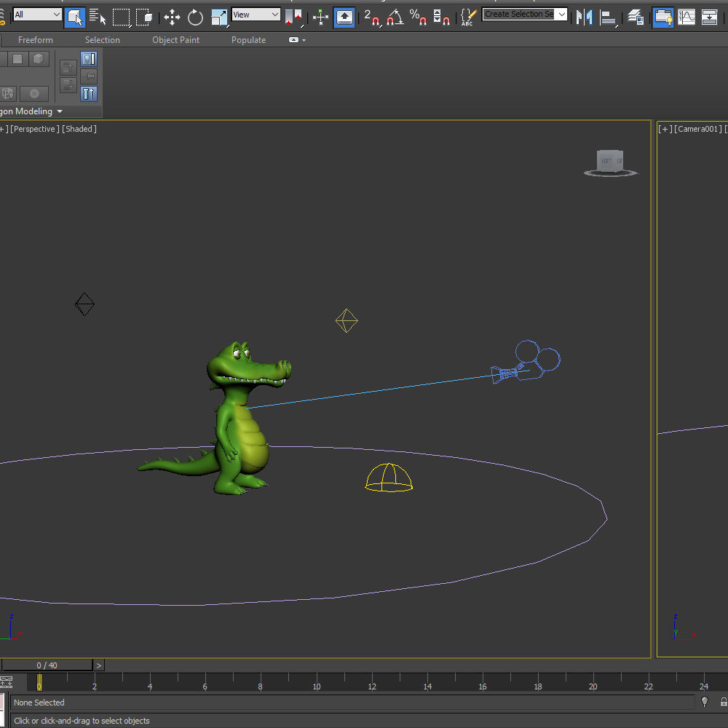Viewport: 728px width, 728px height.
Task: Toggle Show End Result in ribbon
Action: pyautogui.click(x=89, y=94)
